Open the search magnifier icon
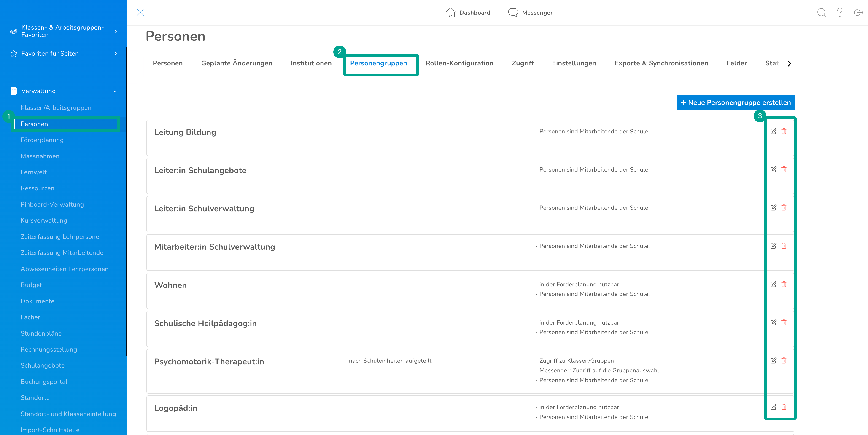868x435 pixels. click(x=822, y=13)
